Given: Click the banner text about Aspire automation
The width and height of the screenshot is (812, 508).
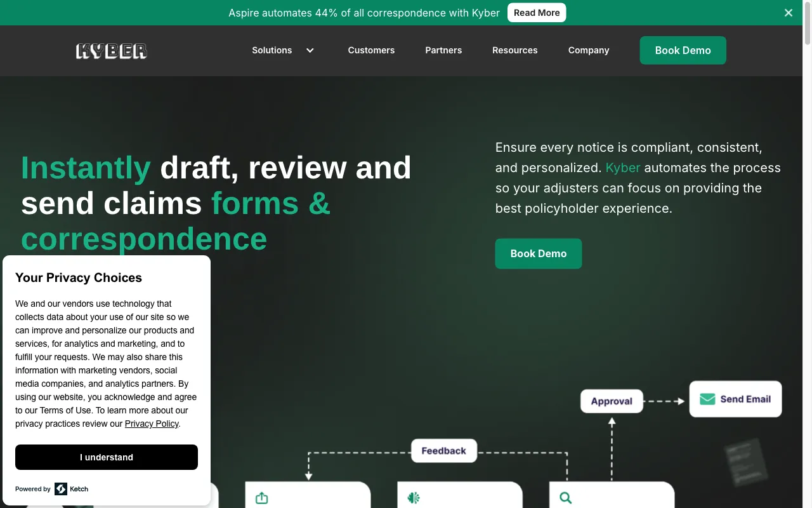Looking at the screenshot, I should (x=364, y=13).
